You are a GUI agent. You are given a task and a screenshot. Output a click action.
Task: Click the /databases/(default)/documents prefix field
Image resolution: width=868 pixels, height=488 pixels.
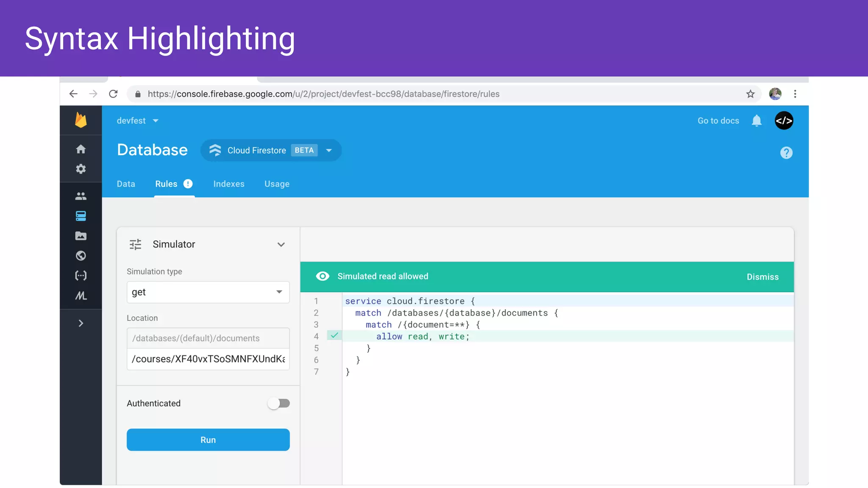coord(208,338)
